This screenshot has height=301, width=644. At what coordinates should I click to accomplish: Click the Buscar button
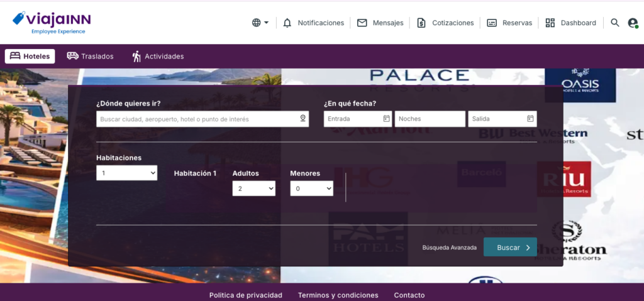click(x=510, y=247)
